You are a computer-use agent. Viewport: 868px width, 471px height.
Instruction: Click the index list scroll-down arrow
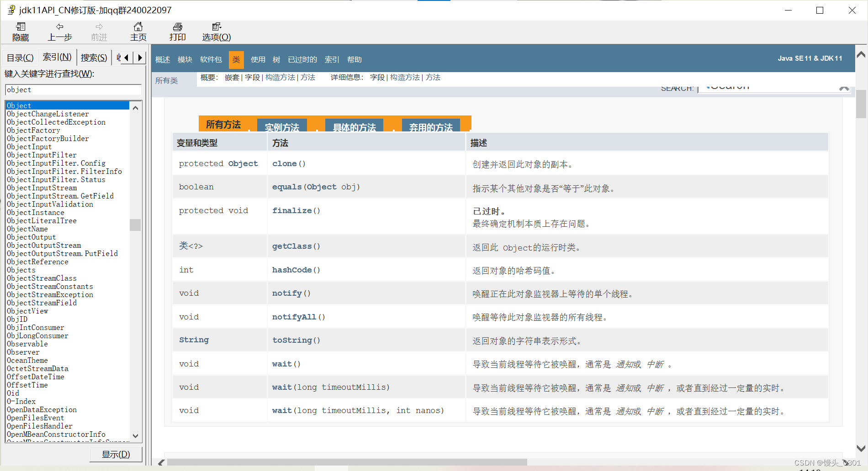pos(135,436)
